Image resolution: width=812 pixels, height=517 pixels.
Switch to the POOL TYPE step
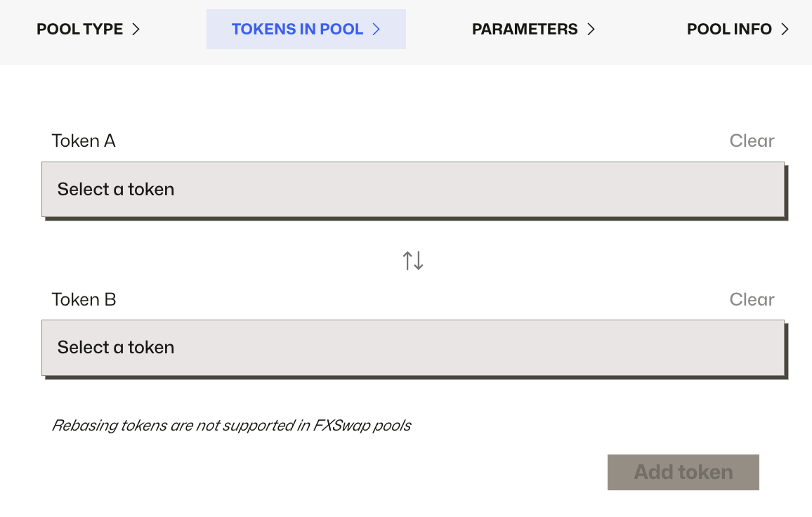(79, 29)
